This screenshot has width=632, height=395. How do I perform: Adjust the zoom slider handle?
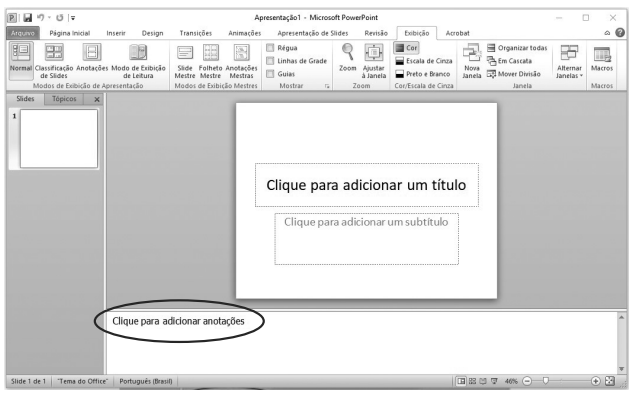tap(546, 380)
